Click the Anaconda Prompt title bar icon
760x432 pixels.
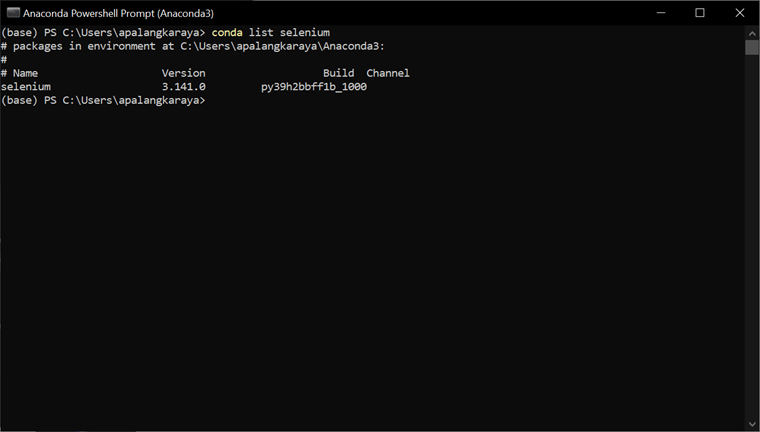point(13,13)
